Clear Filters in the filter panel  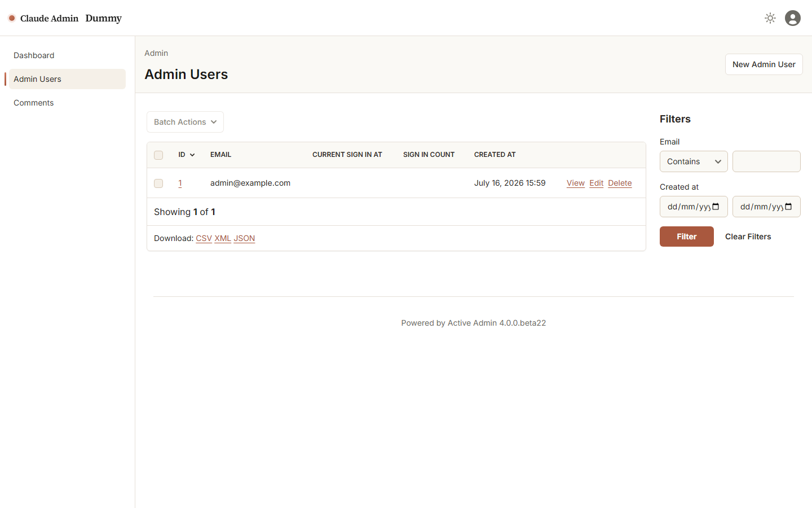[748, 237]
